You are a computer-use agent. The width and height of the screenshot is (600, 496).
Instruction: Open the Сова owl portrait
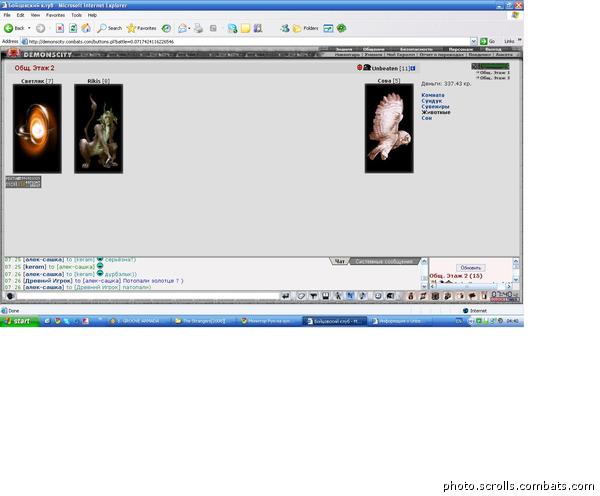click(x=389, y=128)
